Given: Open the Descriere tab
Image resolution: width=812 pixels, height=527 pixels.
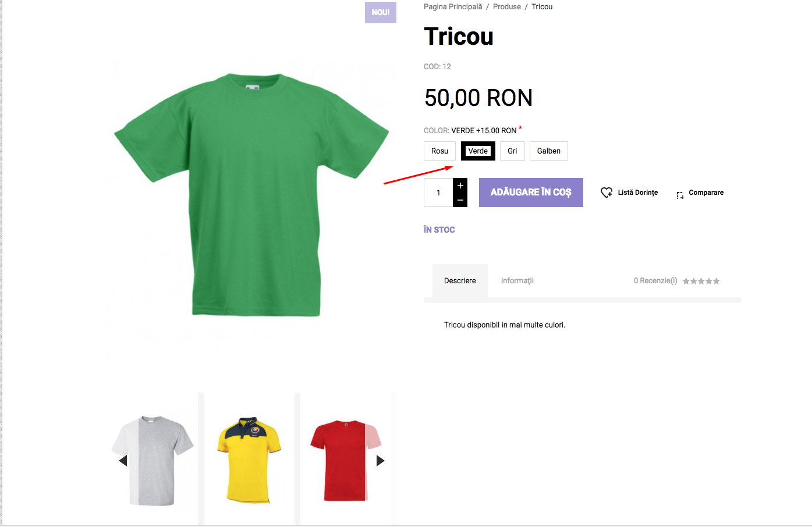Looking at the screenshot, I should pos(460,281).
